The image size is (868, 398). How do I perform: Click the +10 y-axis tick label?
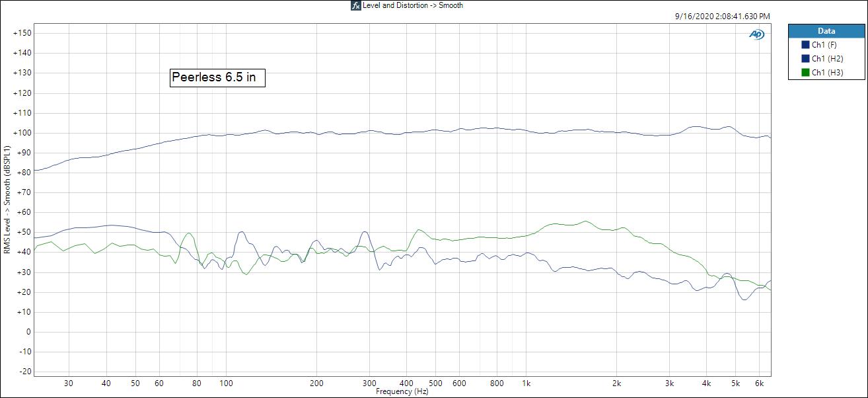tap(24, 312)
